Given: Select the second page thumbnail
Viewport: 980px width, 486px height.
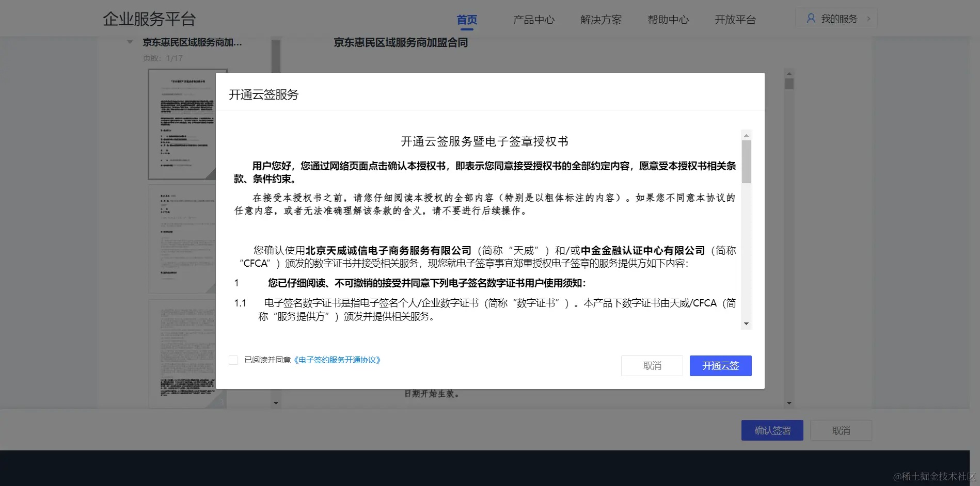Looking at the screenshot, I should 182,239.
